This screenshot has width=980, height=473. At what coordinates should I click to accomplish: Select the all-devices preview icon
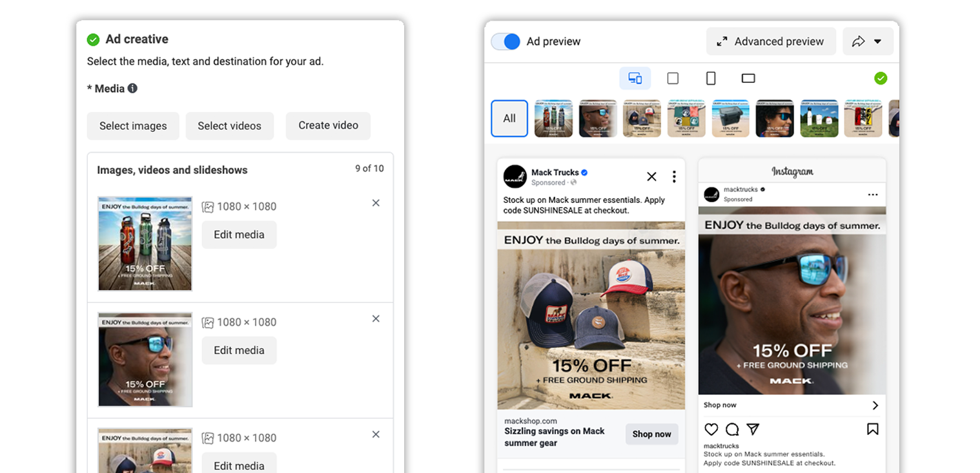pos(635,78)
